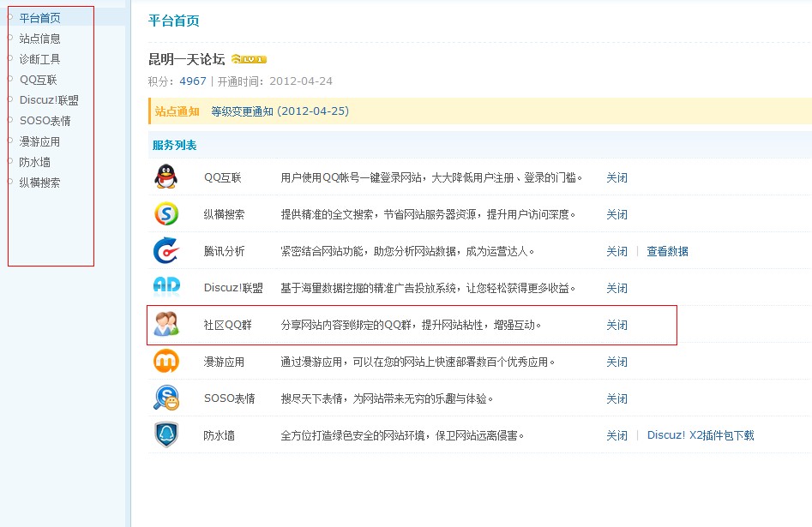812x527 pixels.
Task: Click the score value 4967
Action: click(x=193, y=81)
